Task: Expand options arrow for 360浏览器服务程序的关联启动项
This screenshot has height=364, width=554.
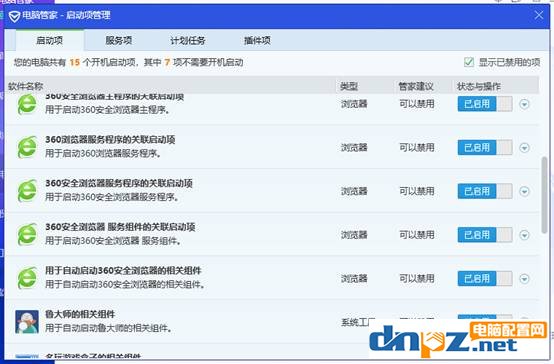Action: point(524,148)
